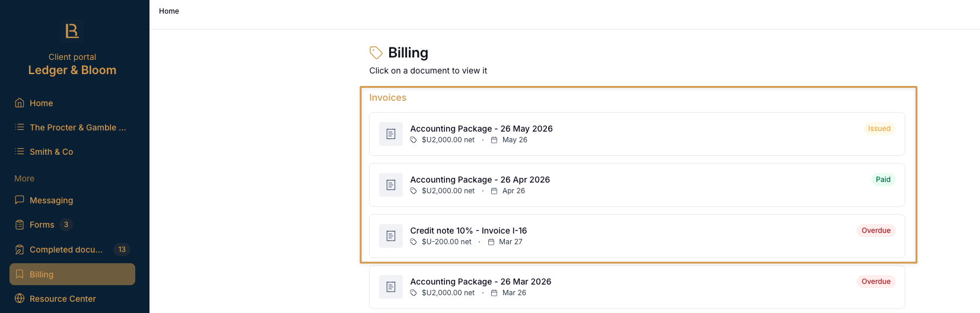Click Overdue badge on Credit note row
This screenshot has height=313, width=980.
(x=876, y=231)
